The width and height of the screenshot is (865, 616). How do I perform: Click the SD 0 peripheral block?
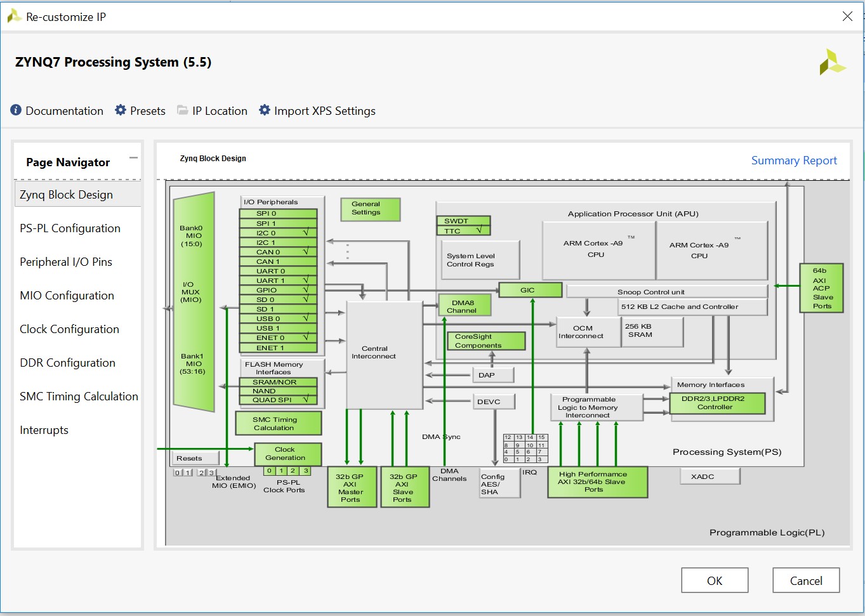tap(277, 299)
